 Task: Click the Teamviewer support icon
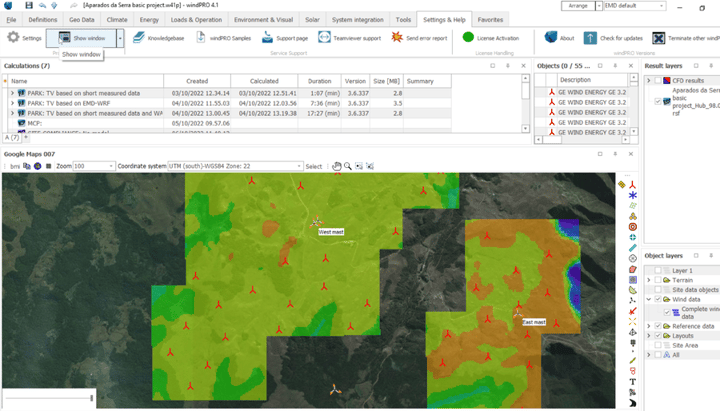tap(324, 38)
